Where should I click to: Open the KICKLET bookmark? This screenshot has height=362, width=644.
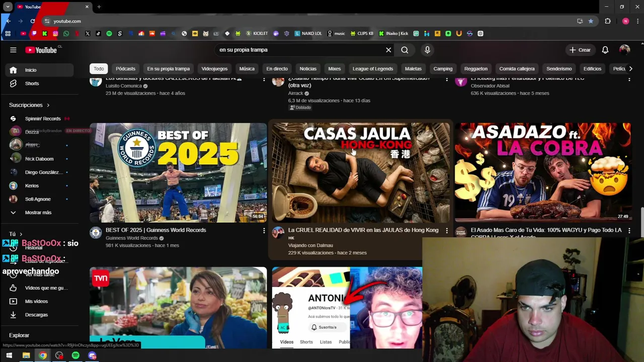coord(257,34)
